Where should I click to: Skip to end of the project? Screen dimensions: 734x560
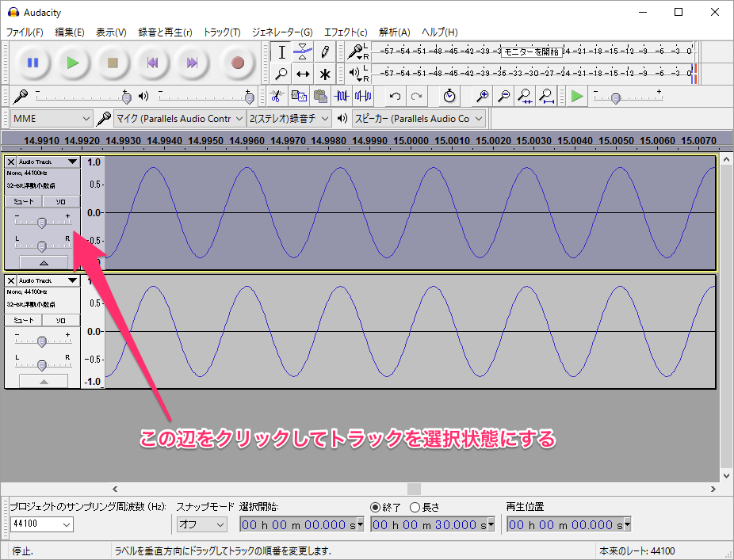coord(192,63)
